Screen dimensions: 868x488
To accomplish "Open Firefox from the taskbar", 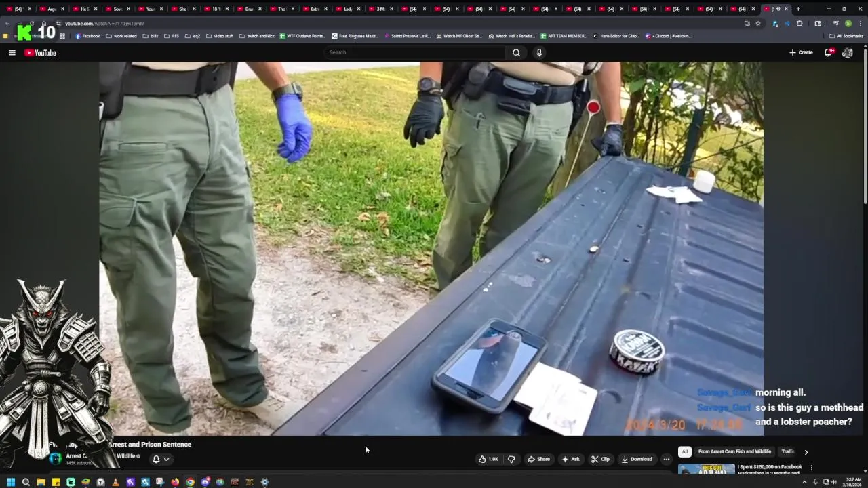I will [175, 482].
